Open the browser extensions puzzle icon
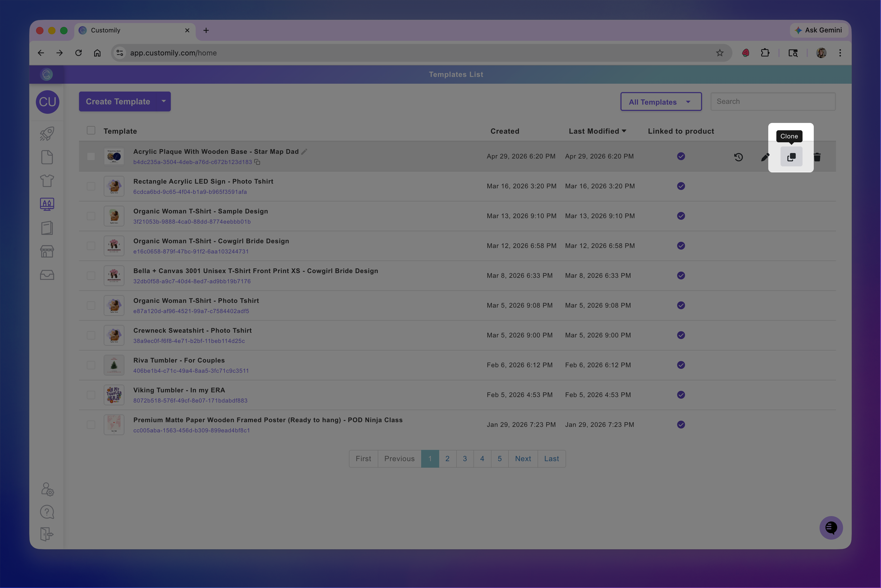 pyautogui.click(x=765, y=53)
